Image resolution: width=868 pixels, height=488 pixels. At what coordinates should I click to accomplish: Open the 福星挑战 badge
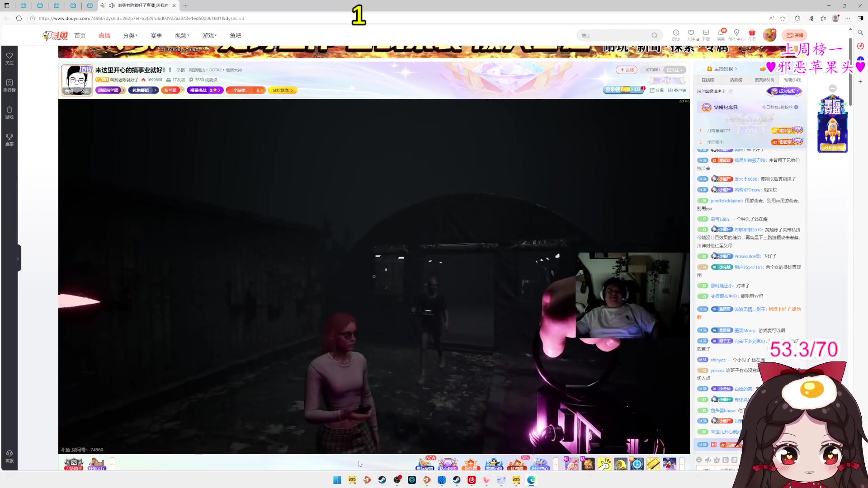pos(205,90)
